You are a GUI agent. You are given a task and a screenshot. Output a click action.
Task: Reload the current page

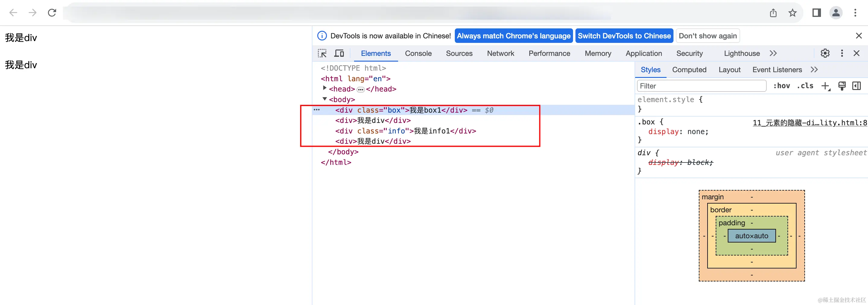52,13
